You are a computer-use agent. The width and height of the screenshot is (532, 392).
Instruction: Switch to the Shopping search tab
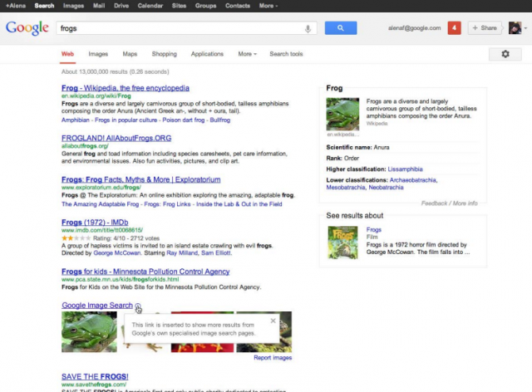(x=165, y=54)
